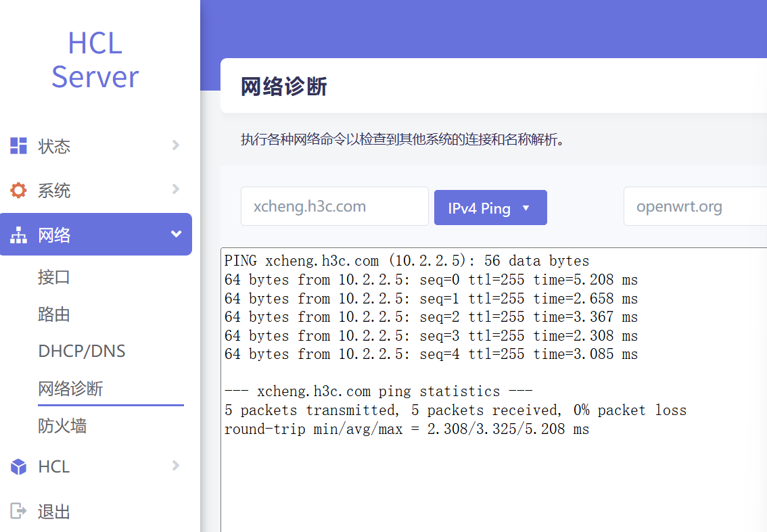Click the logout door icon
This screenshot has width=767, height=532.
point(18,511)
